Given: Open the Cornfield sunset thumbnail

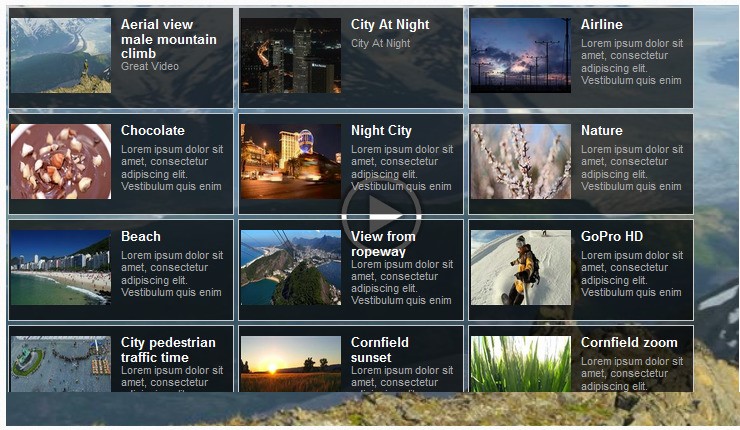Looking at the screenshot, I should pos(291,364).
